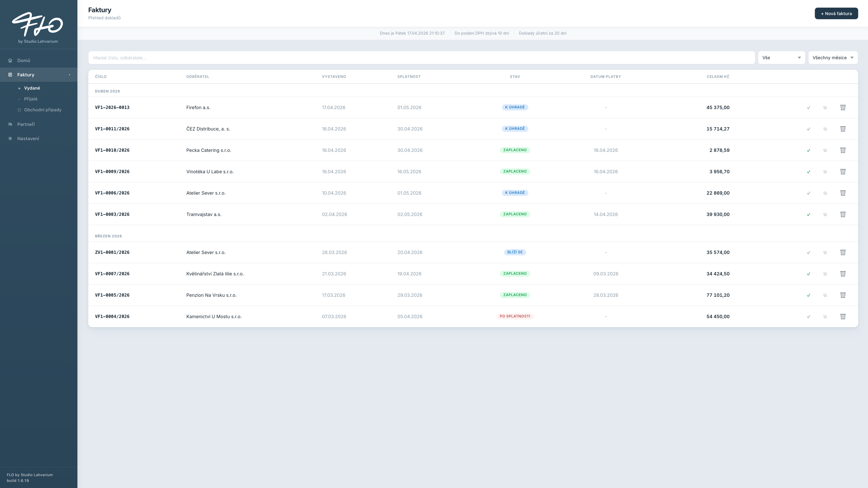Click the amount 77 101,20
The width and height of the screenshot is (868, 488).
tap(718, 295)
